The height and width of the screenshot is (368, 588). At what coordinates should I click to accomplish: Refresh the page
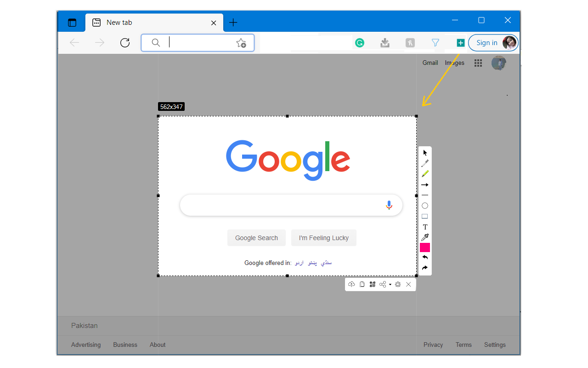124,43
